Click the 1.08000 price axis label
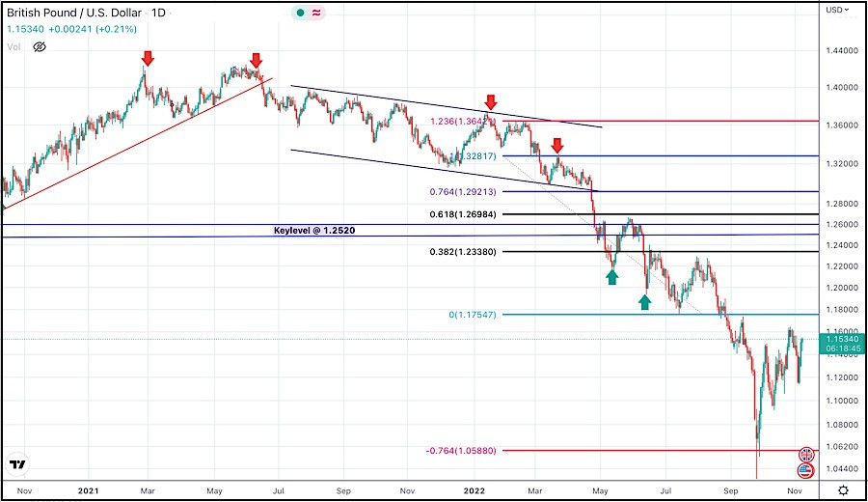868x502 pixels. 842,425
